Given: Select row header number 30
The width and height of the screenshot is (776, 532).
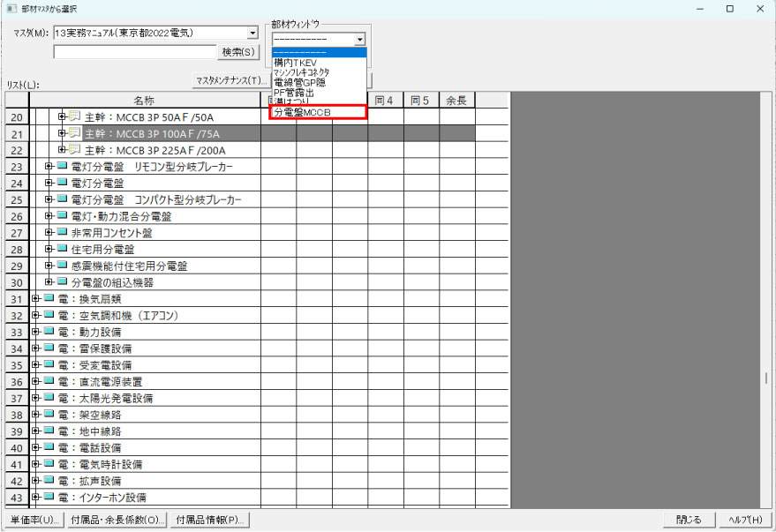Looking at the screenshot, I should pos(17,283).
